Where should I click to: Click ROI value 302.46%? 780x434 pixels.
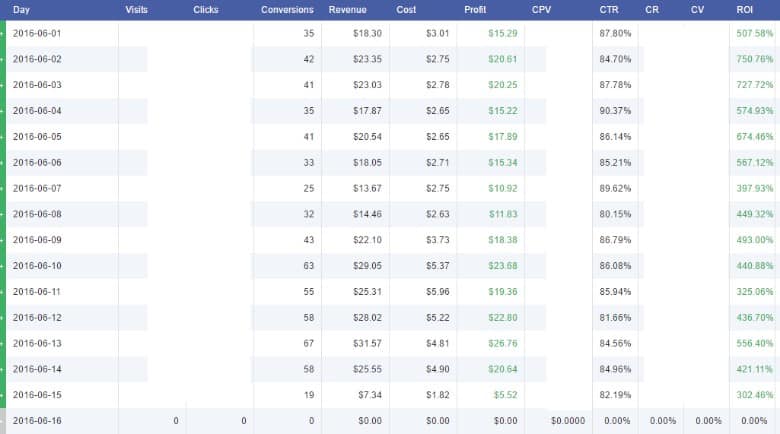click(x=755, y=395)
